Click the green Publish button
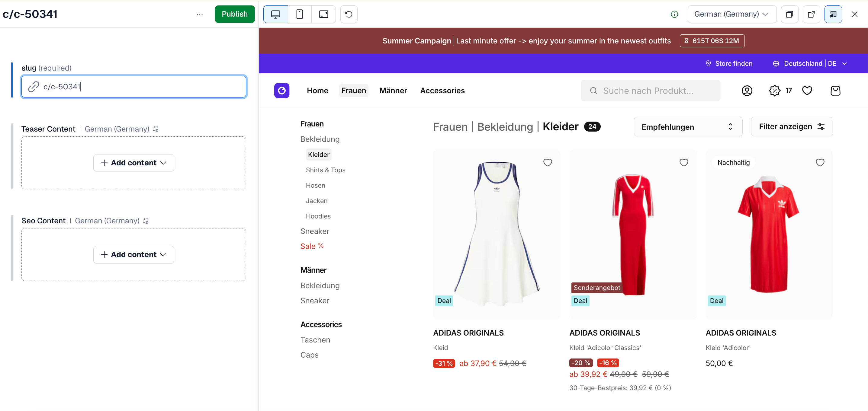The image size is (868, 411). [235, 14]
